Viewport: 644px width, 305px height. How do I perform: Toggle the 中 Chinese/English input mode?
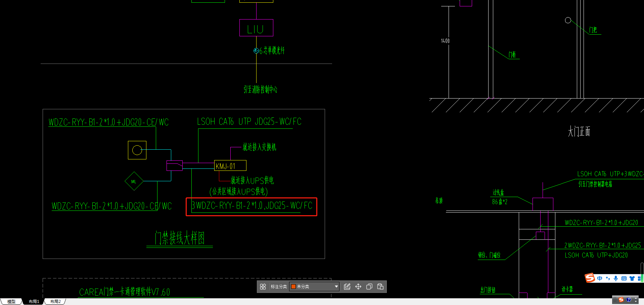pyautogui.click(x=600, y=278)
